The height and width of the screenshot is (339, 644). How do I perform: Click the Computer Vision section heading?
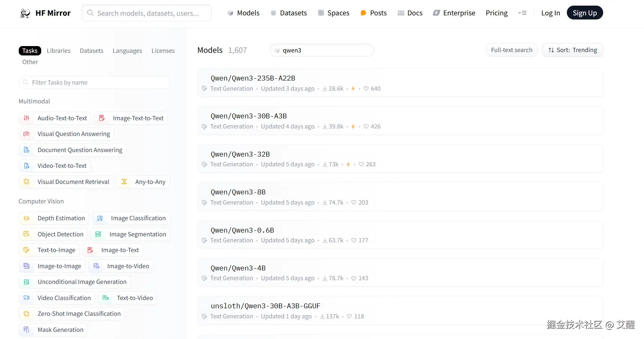(x=41, y=201)
